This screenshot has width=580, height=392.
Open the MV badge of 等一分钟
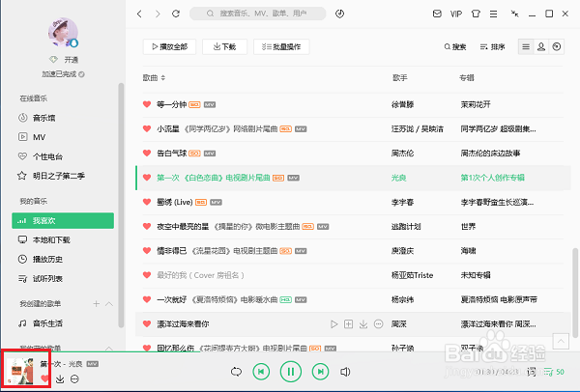click(x=210, y=105)
